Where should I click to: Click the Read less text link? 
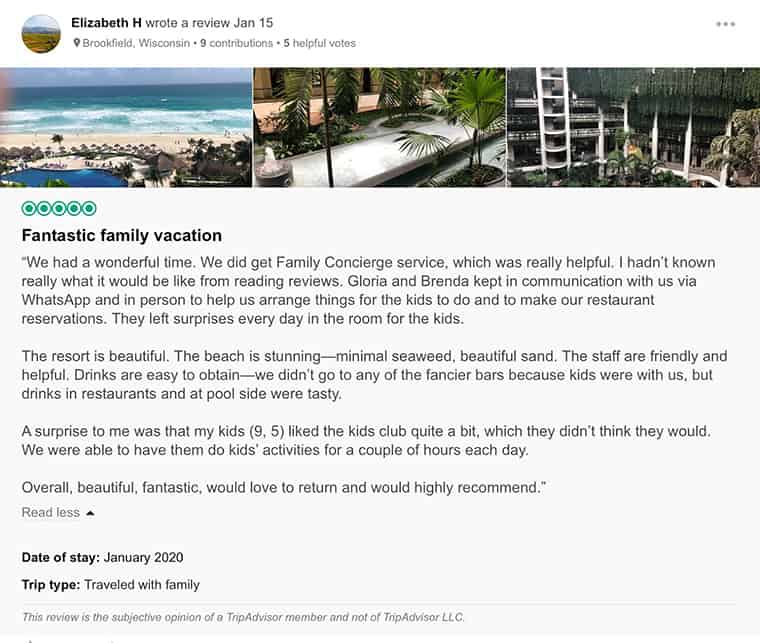click(50, 512)
